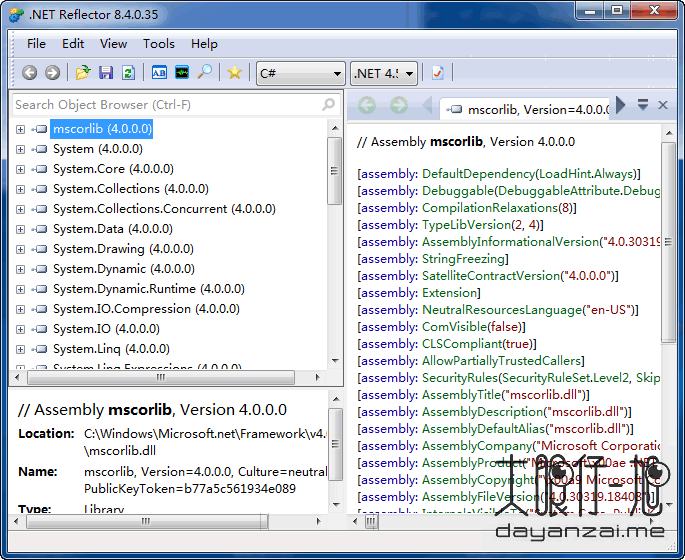Click the CLSCompliant attribute link

tap(462, 344)
